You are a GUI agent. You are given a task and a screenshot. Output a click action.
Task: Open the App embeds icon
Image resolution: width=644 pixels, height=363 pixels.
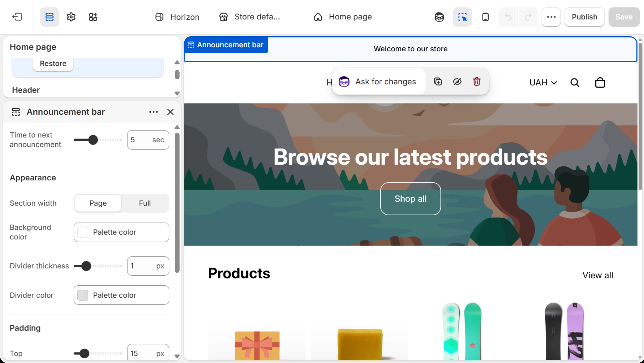coord(93,17)
